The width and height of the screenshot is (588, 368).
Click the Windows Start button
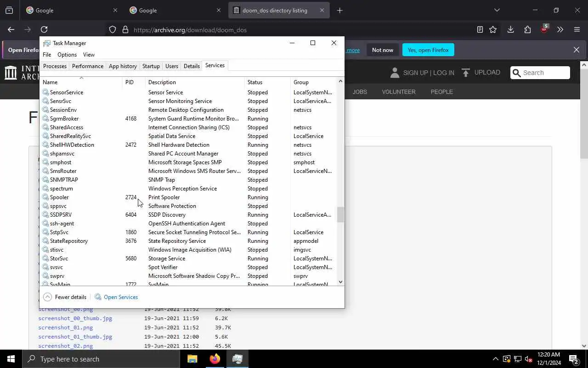[11, 359]
